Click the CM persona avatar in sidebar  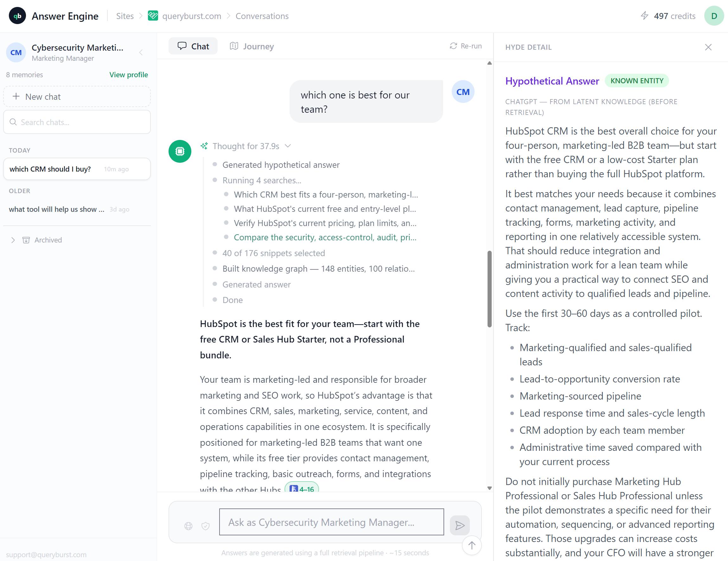[16, 52]
